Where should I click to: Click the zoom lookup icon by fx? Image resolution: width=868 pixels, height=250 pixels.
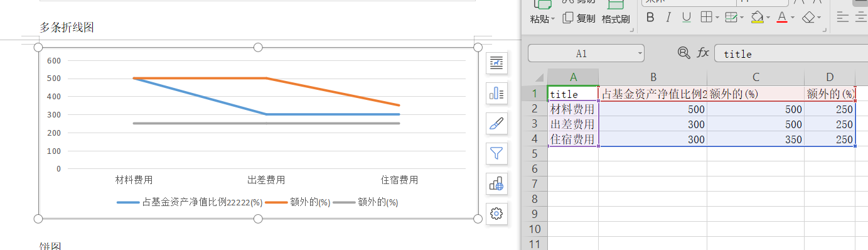[x=683, y=53]
